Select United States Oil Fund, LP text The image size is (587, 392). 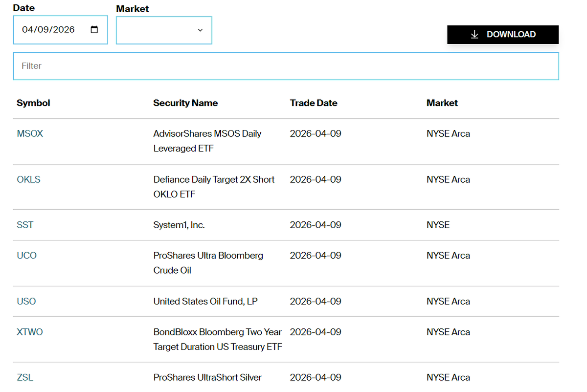205,301
